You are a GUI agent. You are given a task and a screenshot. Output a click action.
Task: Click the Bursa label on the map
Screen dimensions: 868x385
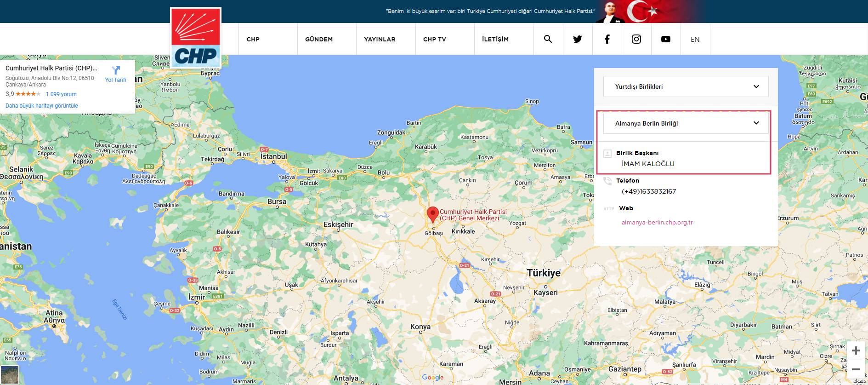click(x=277, y=201)
